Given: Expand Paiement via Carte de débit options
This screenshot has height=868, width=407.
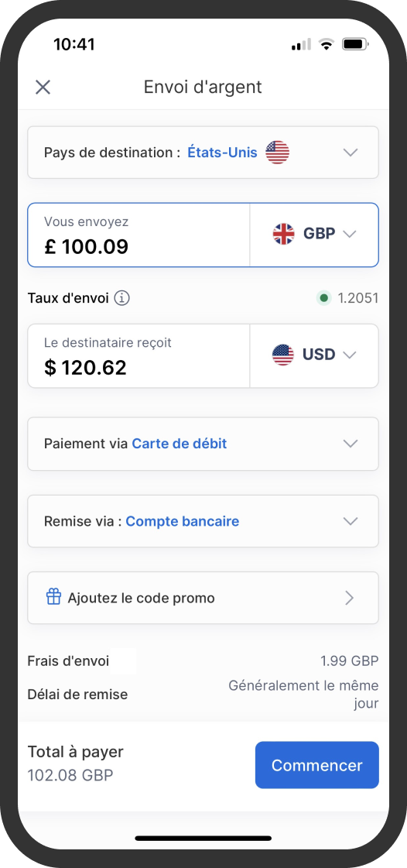Looking at the screenshot, I should pyautogui.click(x=203, y=444).
